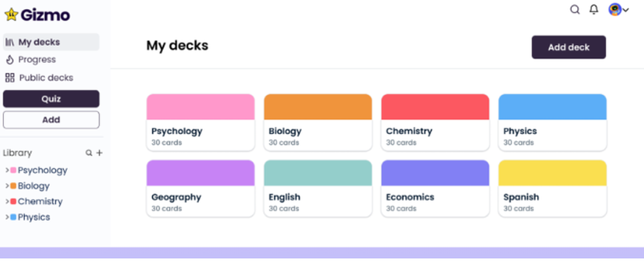The height and width of the screenshot is (262, 644).
Task: Select Physics in the Library tree
Action: (33, 217)
